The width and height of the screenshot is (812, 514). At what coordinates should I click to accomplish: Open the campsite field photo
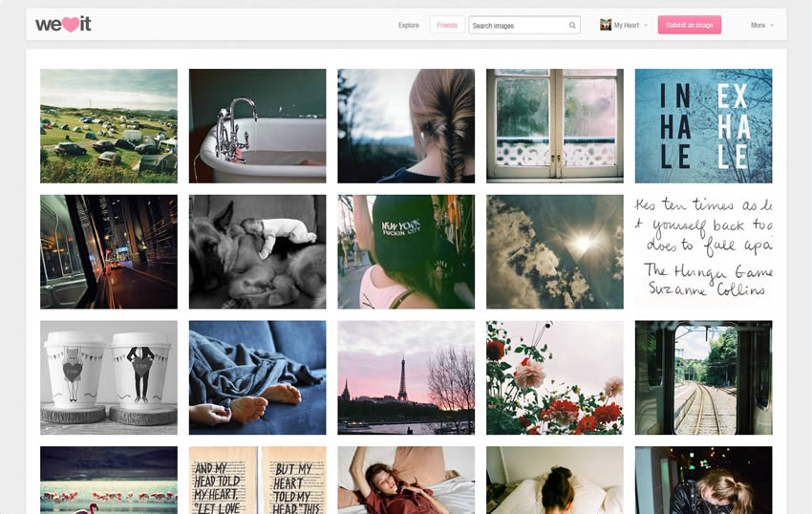coord(109,126)
